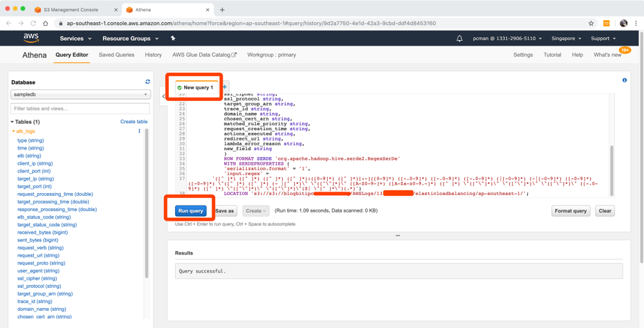Click the Query successful. result text
Screen dimensions: 644x328
tap(203, 271)
